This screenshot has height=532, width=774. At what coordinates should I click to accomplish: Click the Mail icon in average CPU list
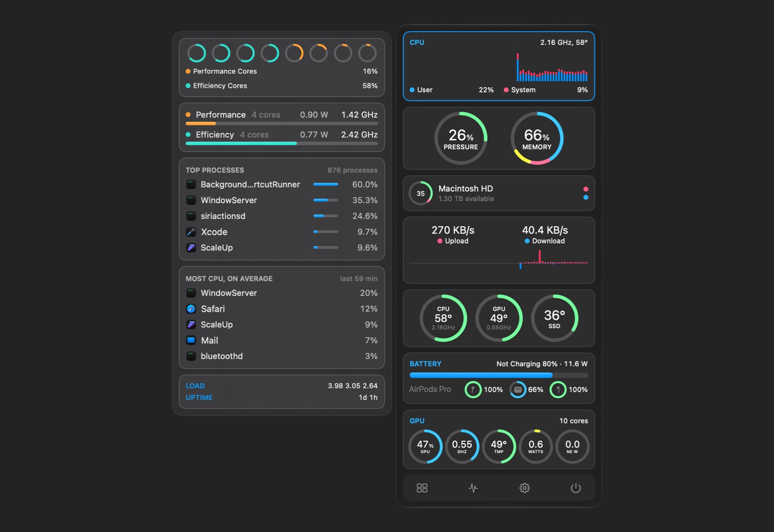point(191,340)
